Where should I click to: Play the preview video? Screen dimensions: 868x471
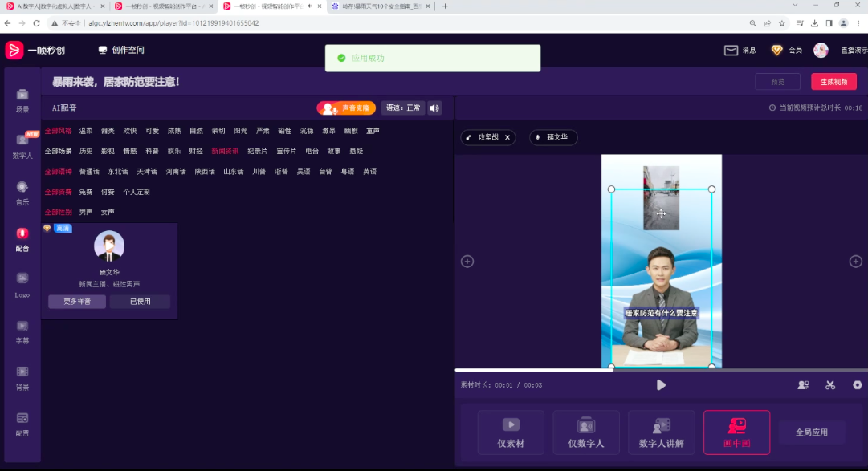pos(661,384)
